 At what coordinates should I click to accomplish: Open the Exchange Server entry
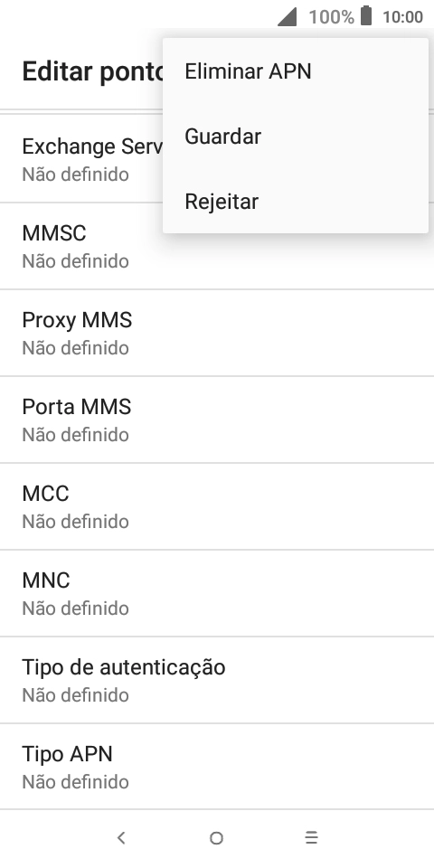click(81, 159)
